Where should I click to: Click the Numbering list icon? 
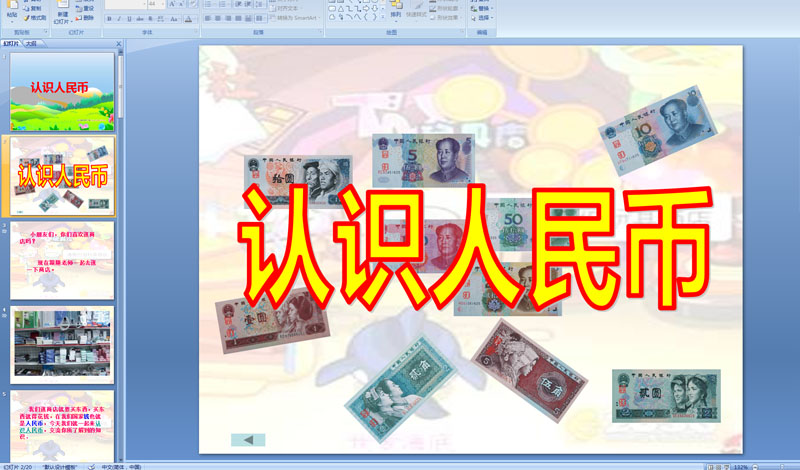(x=224, y=4)
